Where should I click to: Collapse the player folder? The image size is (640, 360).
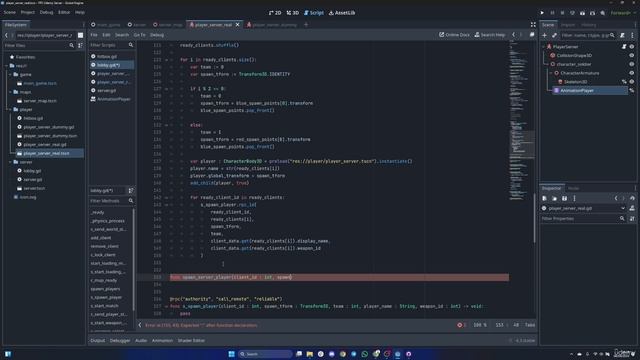coord(11,110)
